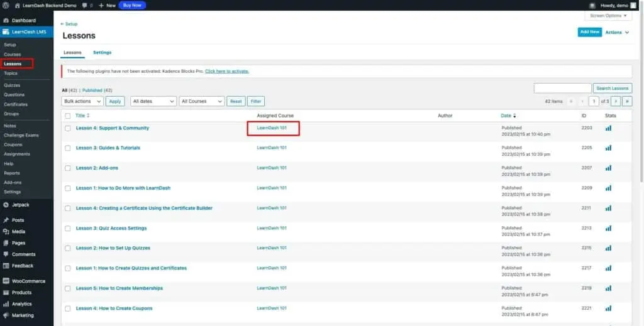Click the user avatar next to Howdy, demo

point(633,5)
